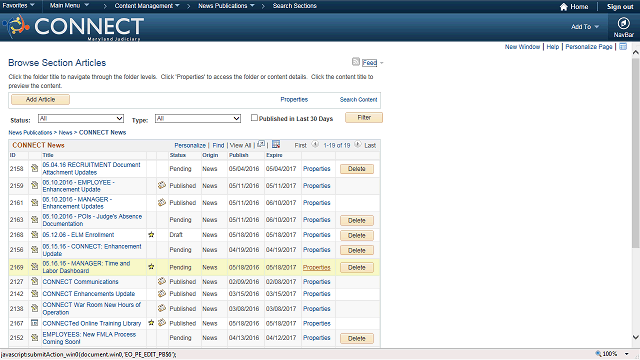Screen dimensions: 640x360
Task: Click published icon on War Room row
Action: [x=162, y=308]
